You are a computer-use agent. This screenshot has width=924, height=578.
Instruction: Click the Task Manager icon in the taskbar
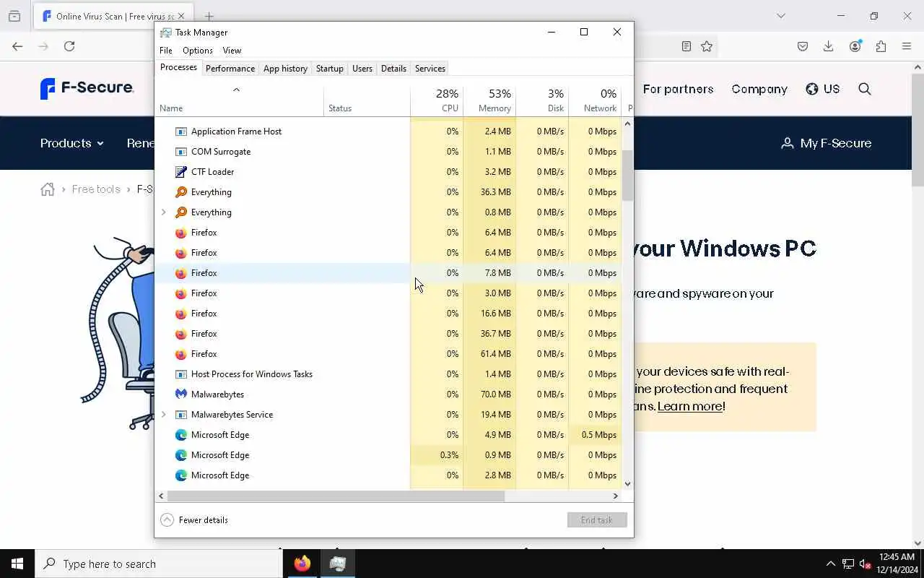click(x=338, y=564)
